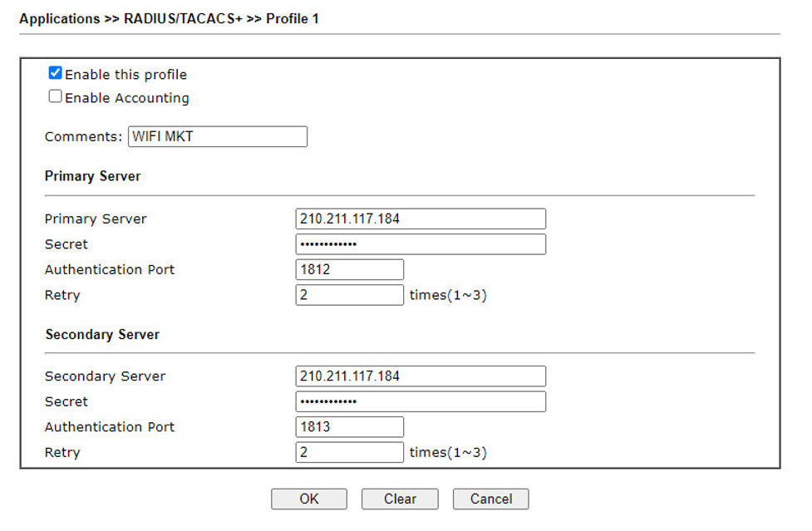Click the Enable this profile label text
The image size is (812, 531).
125,75
